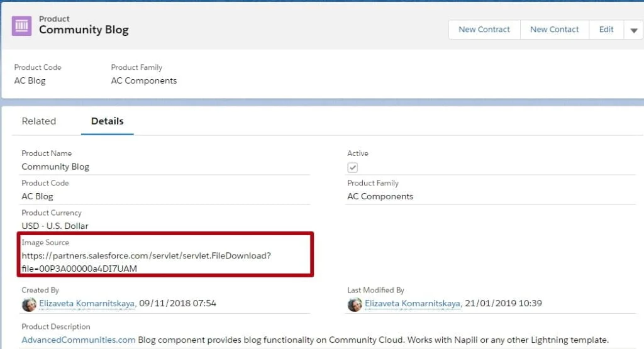Click the Edit button

pos(606,30)
